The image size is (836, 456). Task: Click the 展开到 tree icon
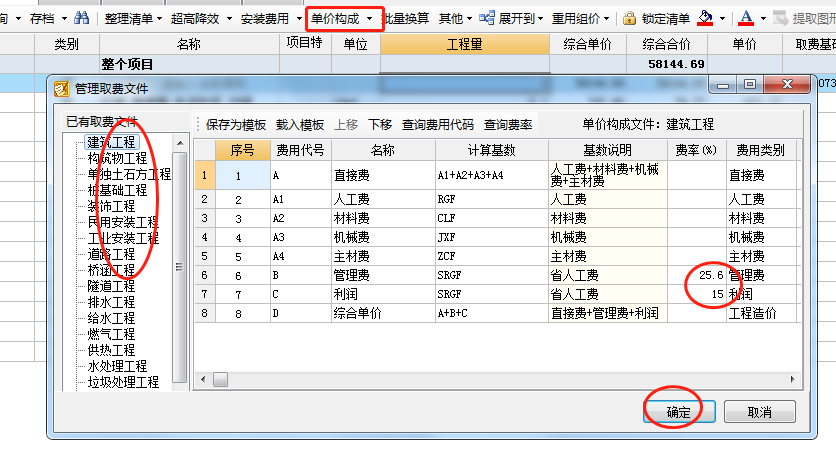(x=486, y=18)
